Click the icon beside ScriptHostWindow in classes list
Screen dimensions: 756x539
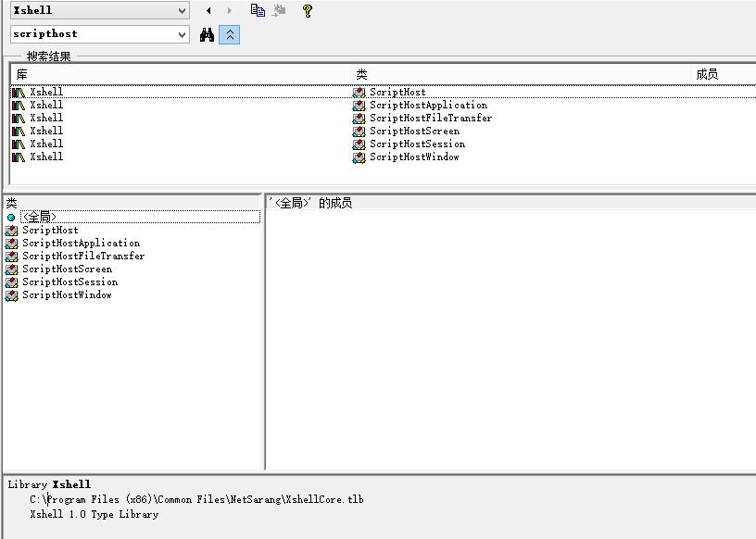tap(11, 295)
